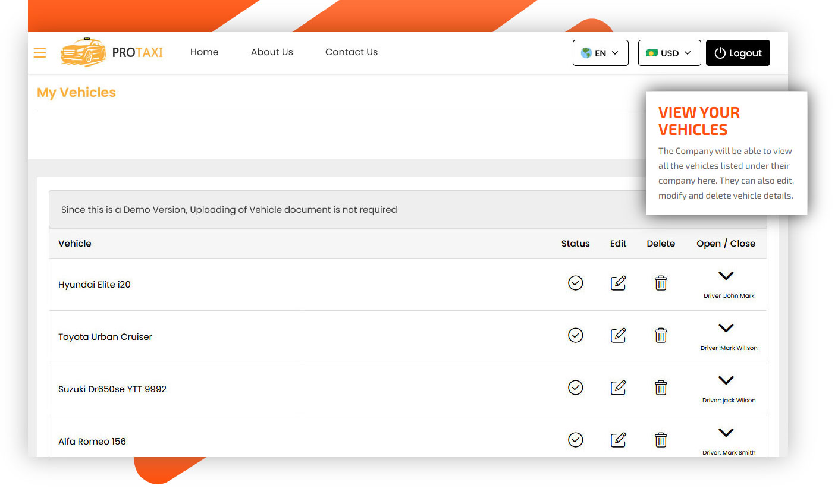This screenshot has height=504, width=838.
Task: Delete the Alfa Romeo 156 vehicle
Action: point(661,440)
